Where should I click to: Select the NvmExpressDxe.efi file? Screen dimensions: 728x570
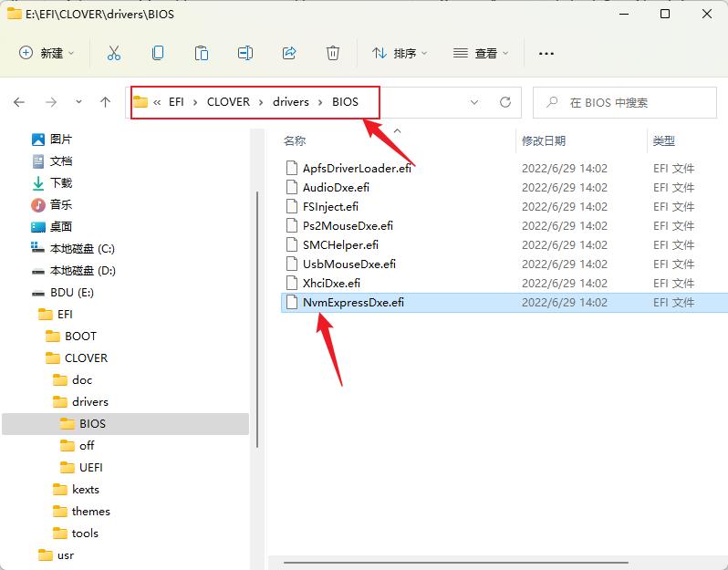pos(353,303)
